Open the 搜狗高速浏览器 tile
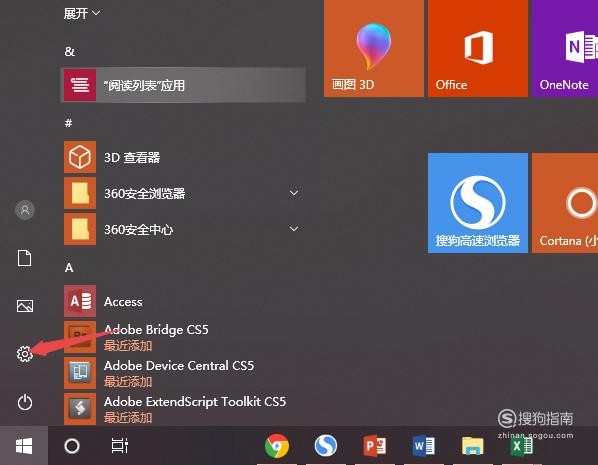 click(478, 203)
